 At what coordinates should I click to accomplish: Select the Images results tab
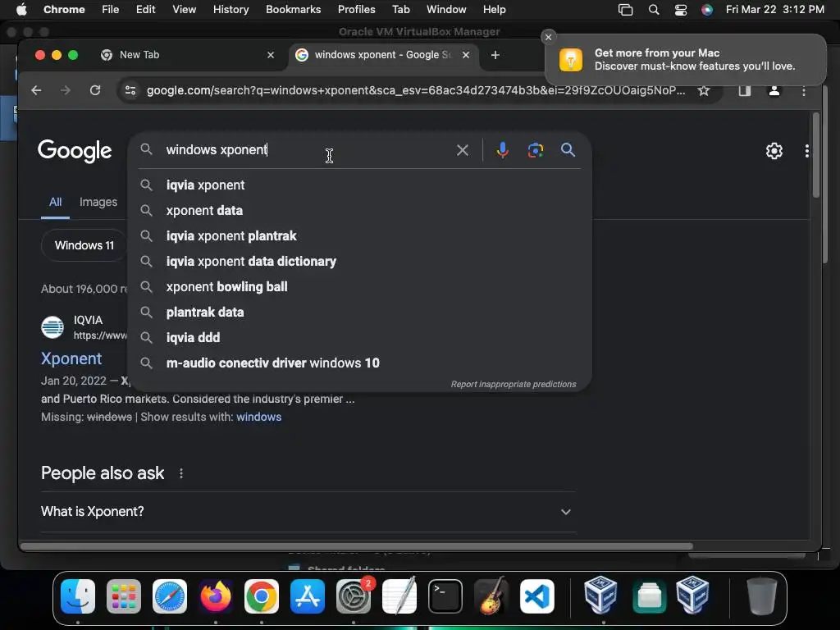coord(98,202)
